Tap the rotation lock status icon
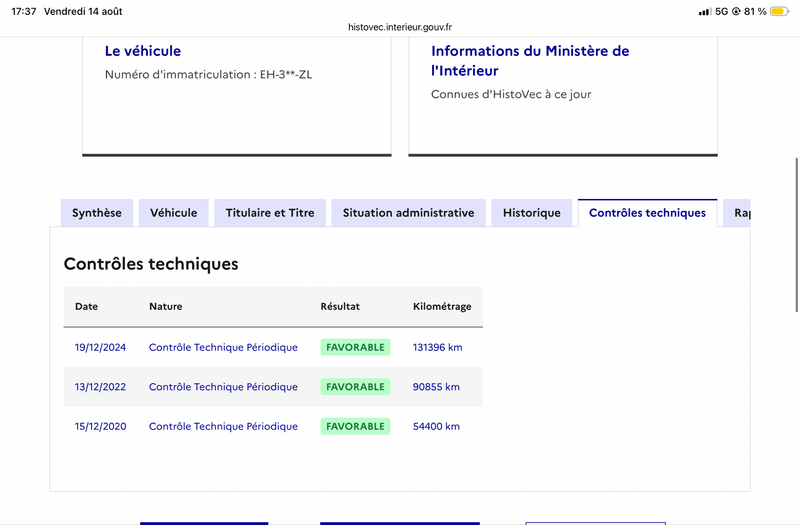800x525 pixels. coord(736,11)
